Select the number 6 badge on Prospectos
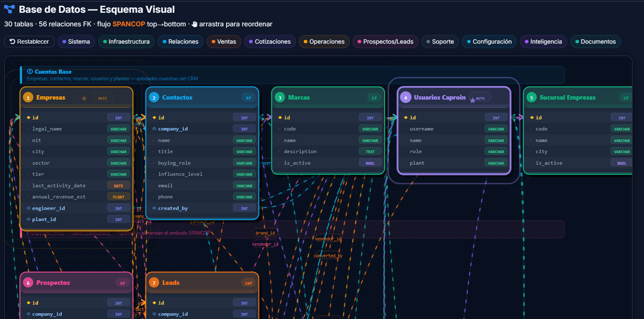The height and width of the screenshot is (319, 644). click(x=28, y=283)
